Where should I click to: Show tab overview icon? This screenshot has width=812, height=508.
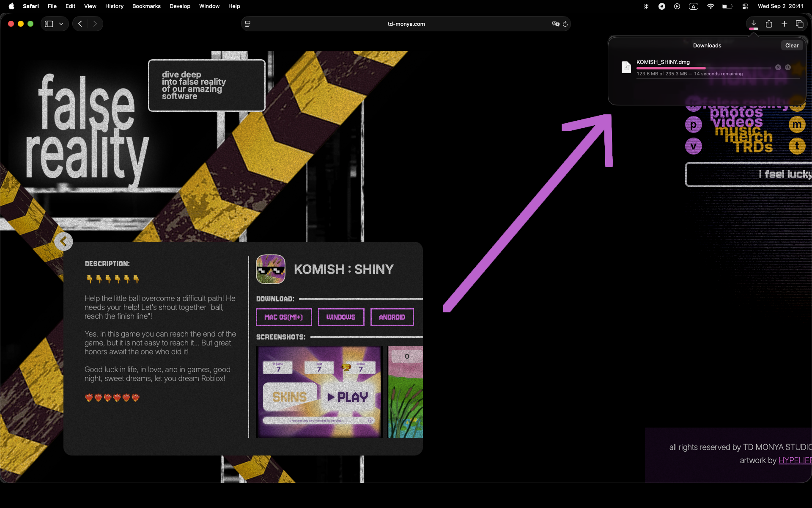click(799, 24)
